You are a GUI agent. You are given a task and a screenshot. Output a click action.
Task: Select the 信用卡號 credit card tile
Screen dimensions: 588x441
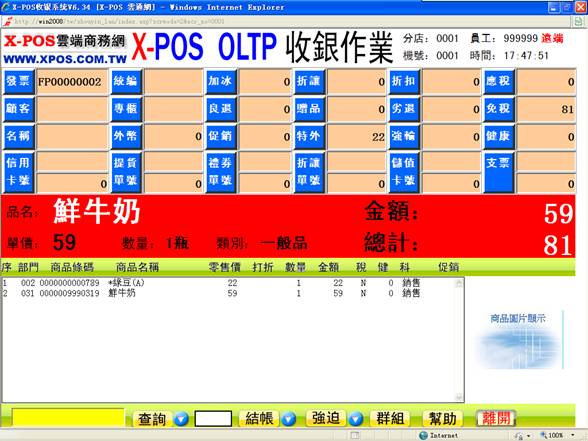19,172
